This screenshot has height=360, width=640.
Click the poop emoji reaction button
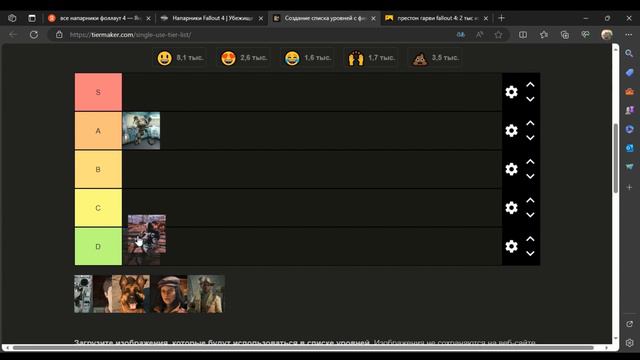[435, 58]
